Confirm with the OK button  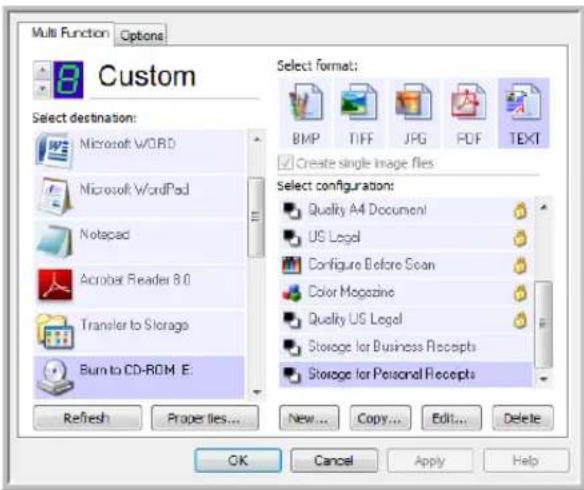(x=238, y=460)
